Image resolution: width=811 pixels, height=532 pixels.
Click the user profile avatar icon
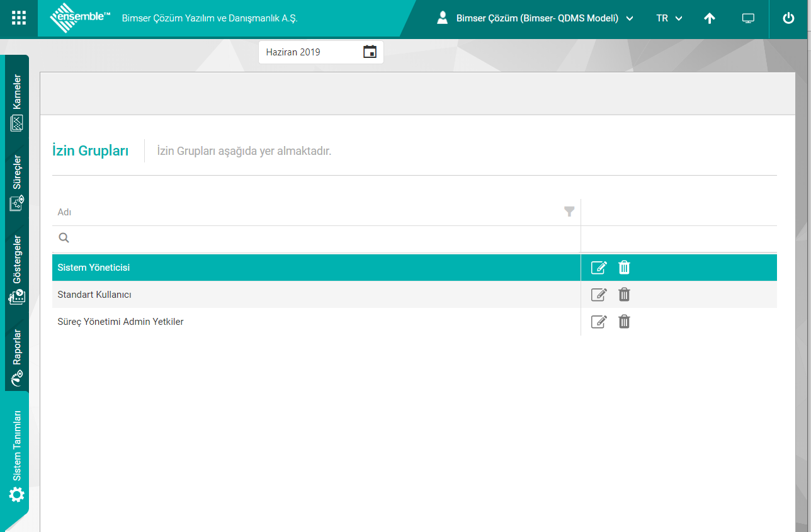(442, 18)
